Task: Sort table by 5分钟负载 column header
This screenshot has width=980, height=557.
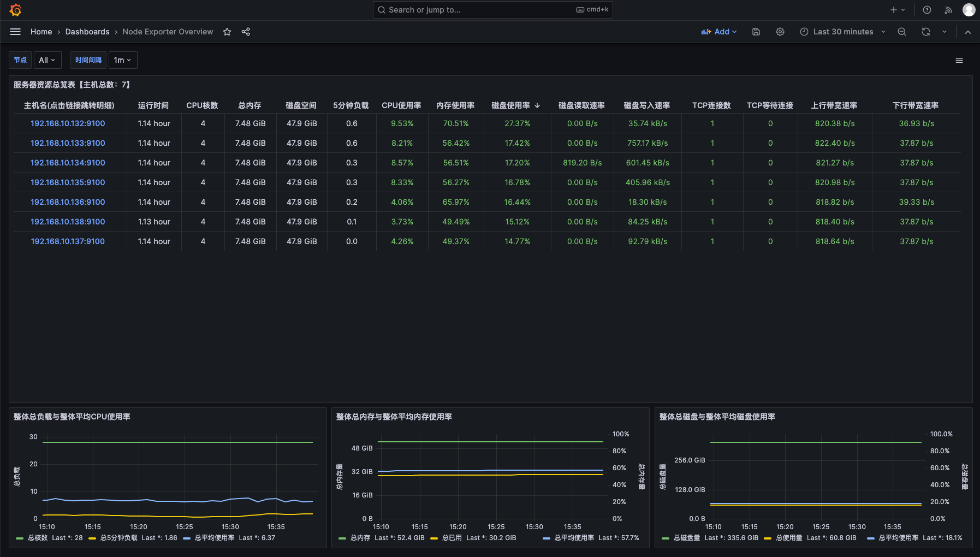Action: (x=351, y=105)
